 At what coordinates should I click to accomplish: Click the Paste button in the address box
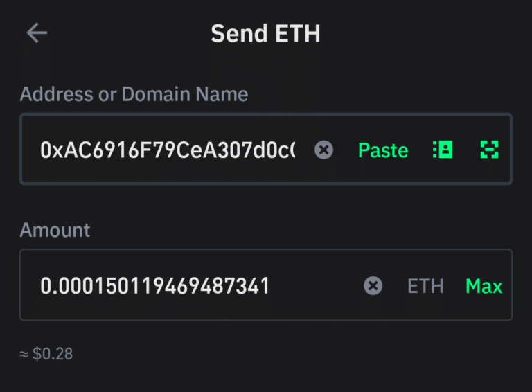383,150
